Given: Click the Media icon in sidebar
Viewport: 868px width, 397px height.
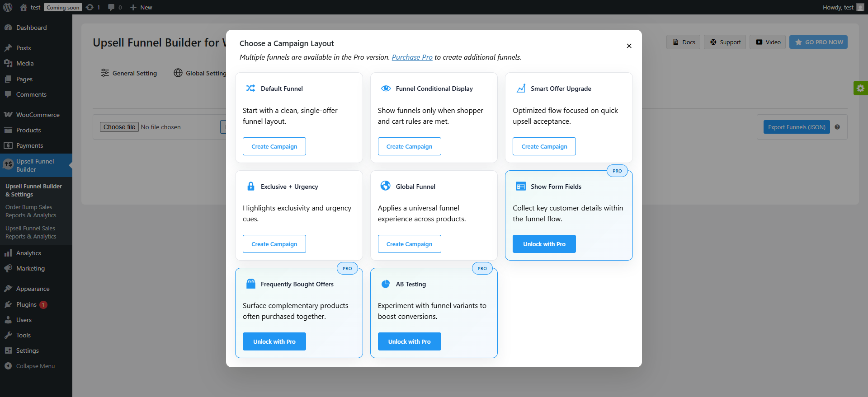Looking at the screenshot, I should coord(8,63).
